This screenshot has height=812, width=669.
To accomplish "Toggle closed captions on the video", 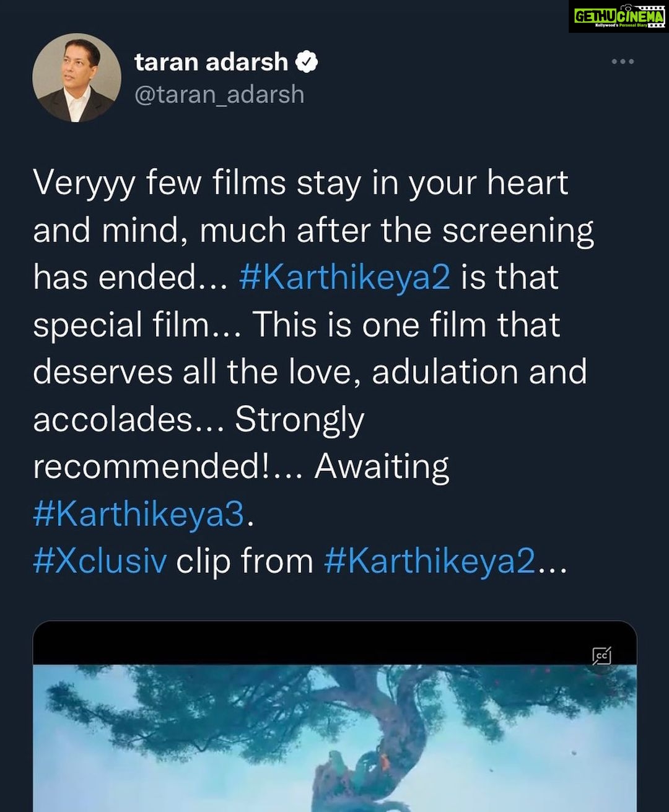I will pyautogui.click(x=601, y=655).
